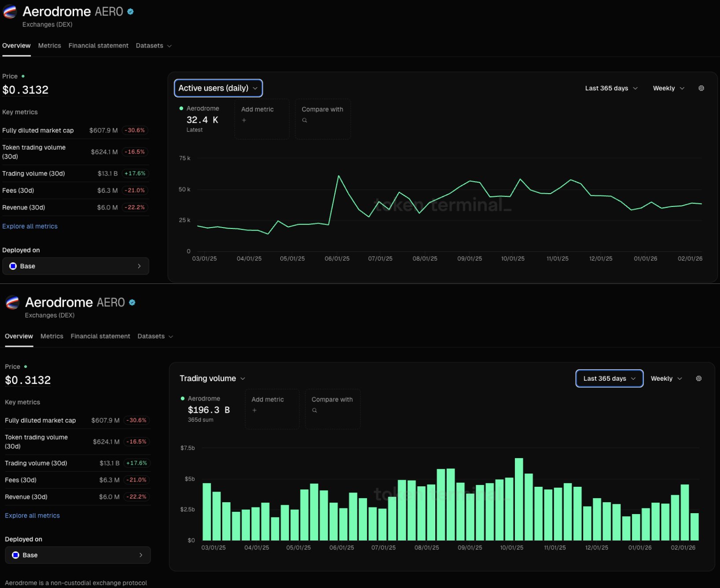
Task: Toggle Aerodrome series legend dot in Trading volume chart
Action: 183,398
